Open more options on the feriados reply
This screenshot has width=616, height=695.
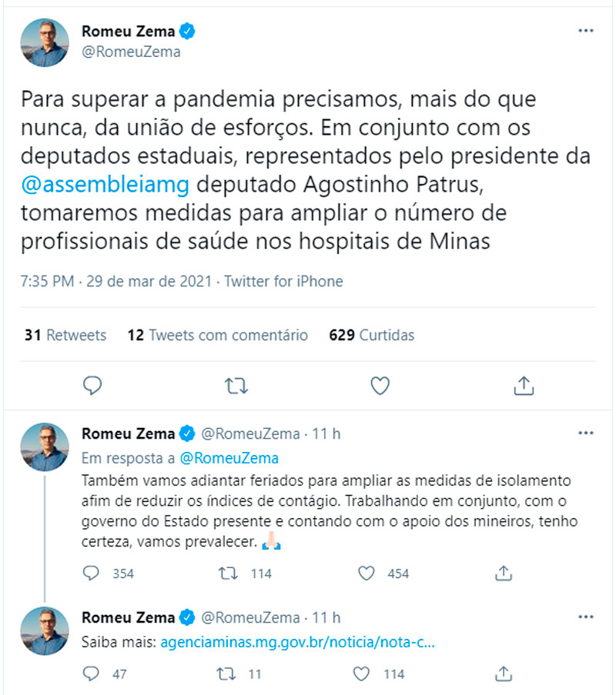[x=585, y=434]
